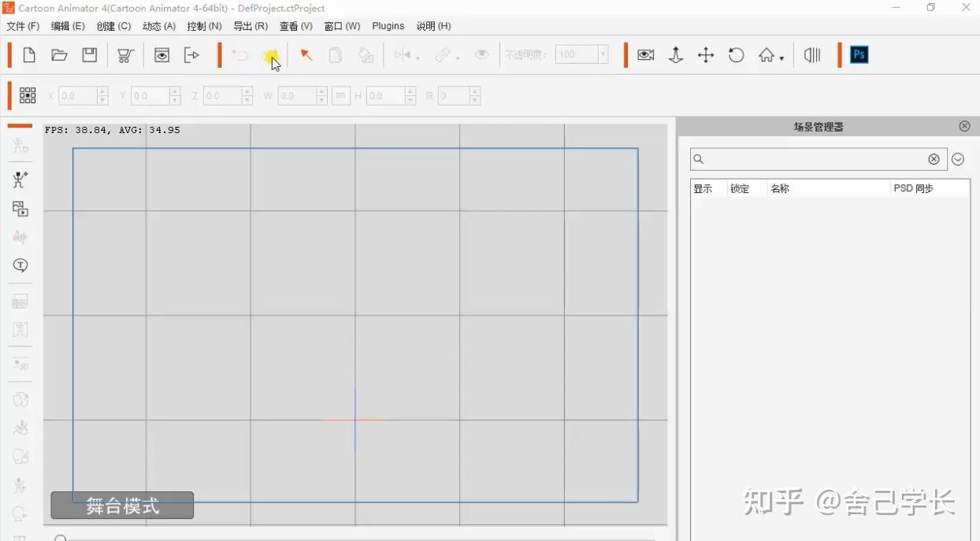The width and height of the screenshot is (980, 541).
Task: Open the grid layout options icon
Action: 28,95
